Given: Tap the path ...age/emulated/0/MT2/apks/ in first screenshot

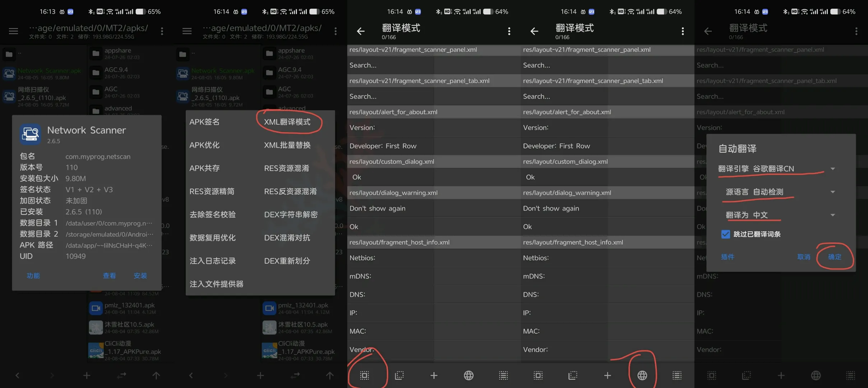Looking at the screenshot, I should (88, 28).
